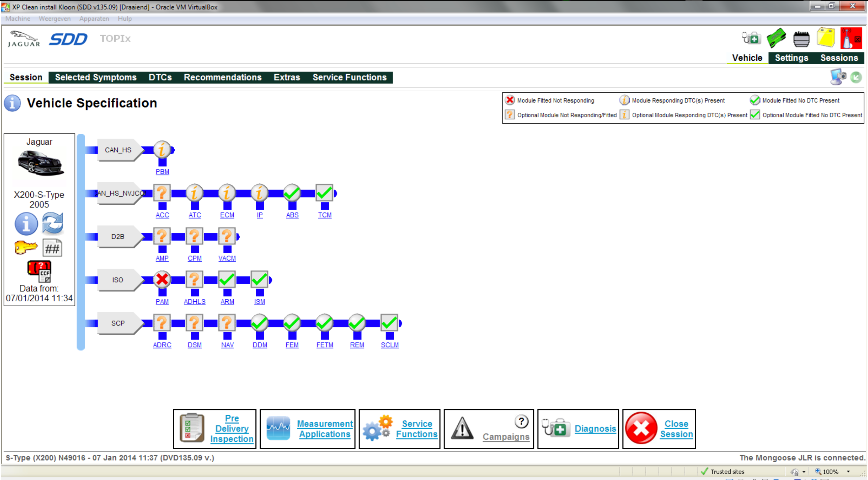The height and width of the screenshot is (480, 868).
Task: Open the Settings tab
Action: coord(791,58)
